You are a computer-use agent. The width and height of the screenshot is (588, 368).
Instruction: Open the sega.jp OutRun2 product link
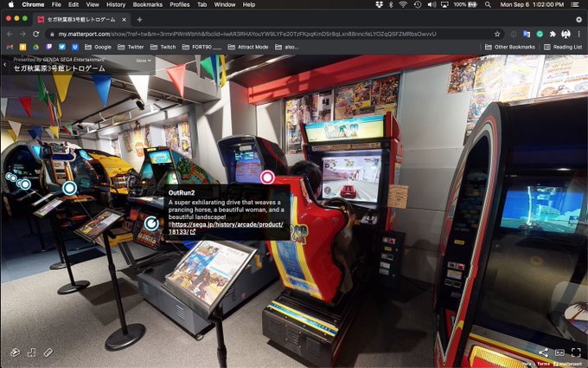point(226,228)
